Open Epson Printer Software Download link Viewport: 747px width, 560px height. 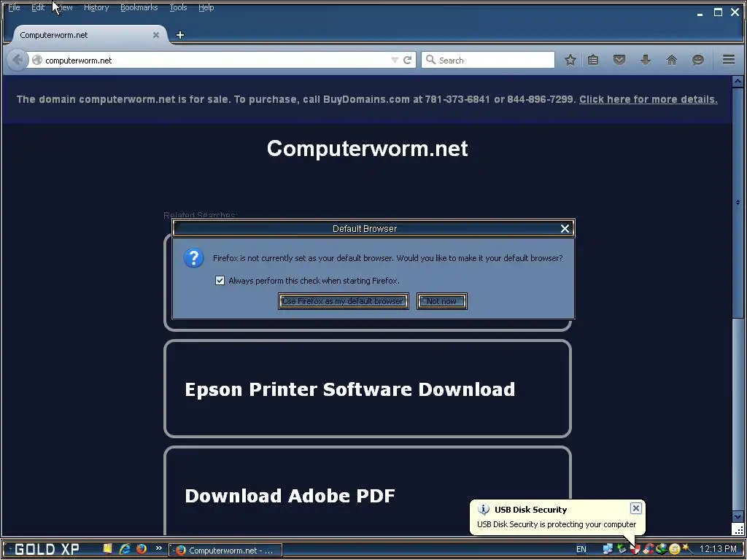(350, 389)
